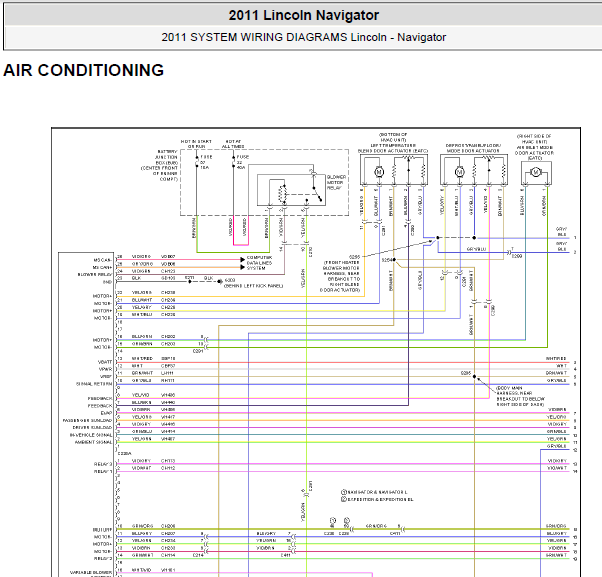Click the 'AIR INLET MODE DOOR ACTUATOR' title
This screenshot has height=577, width=602.
coord(534,152)
